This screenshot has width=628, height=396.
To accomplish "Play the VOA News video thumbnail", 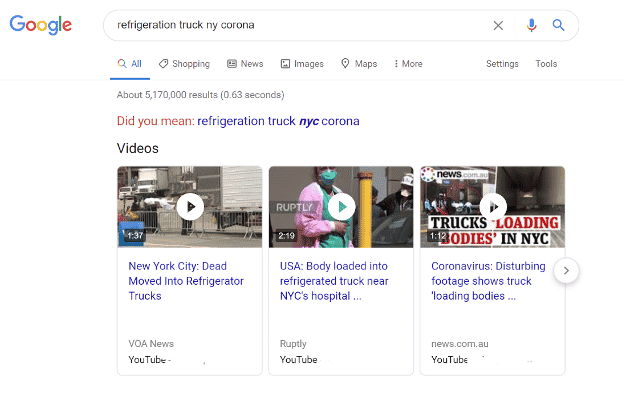I will [190, 207].
